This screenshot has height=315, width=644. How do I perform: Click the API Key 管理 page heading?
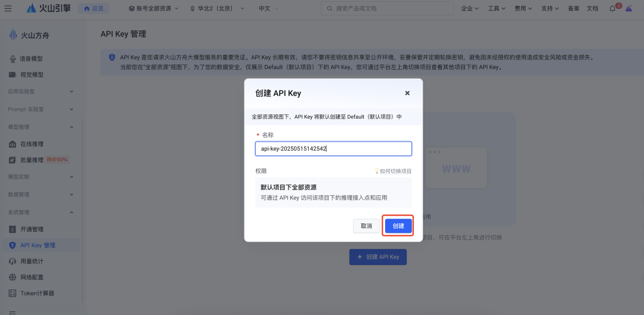point(123,34)
